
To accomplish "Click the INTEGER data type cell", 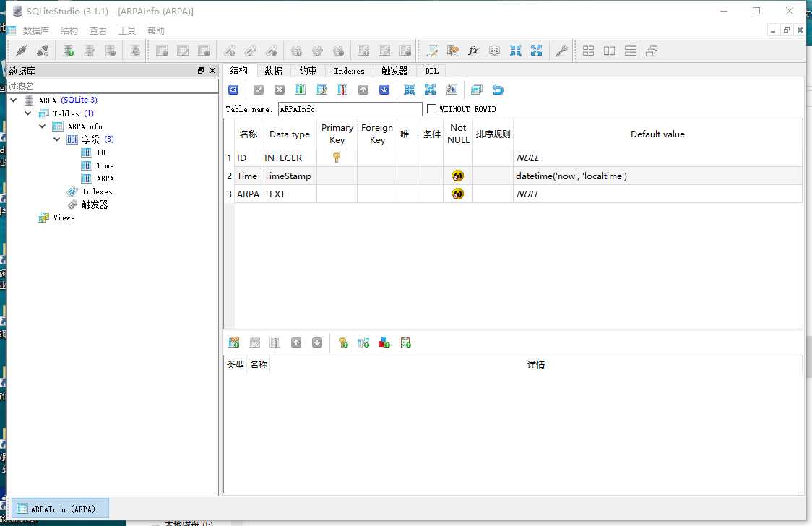I will click(x=289, y=158).
